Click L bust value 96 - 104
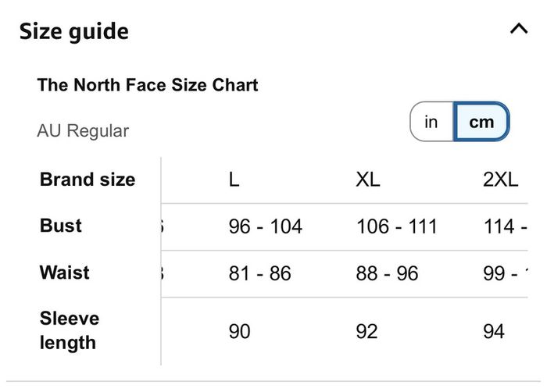Image resolution: width=547 pixels, height=392 pixels. pyautogui.click(x=265, y=226)
